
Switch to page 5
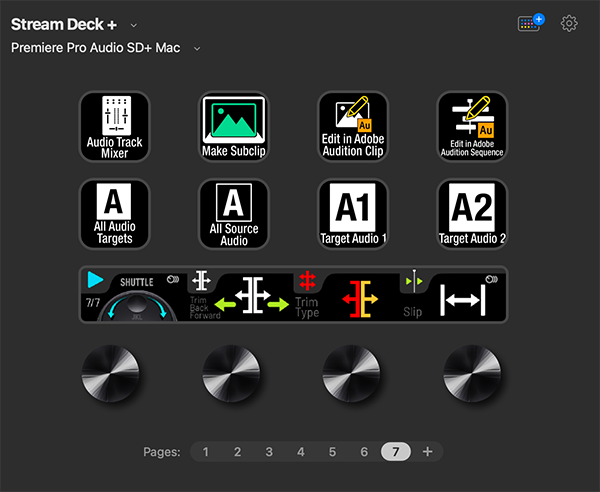[333, 452]
